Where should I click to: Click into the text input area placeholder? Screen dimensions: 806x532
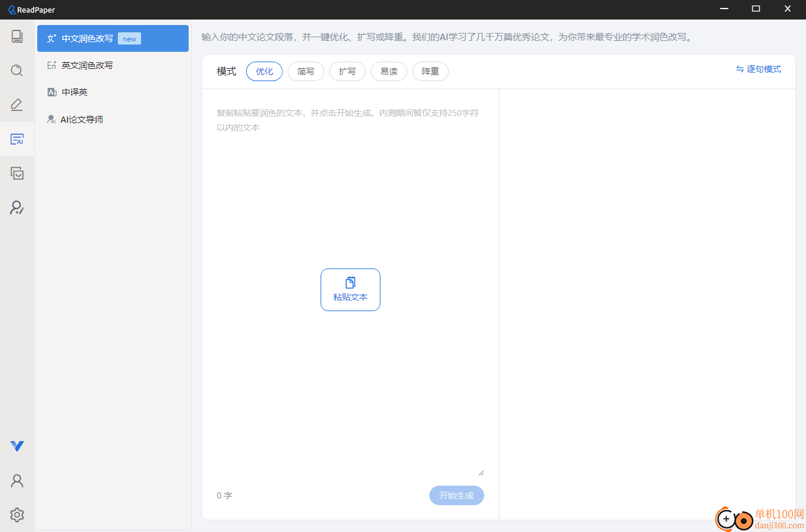coord(350,290)
